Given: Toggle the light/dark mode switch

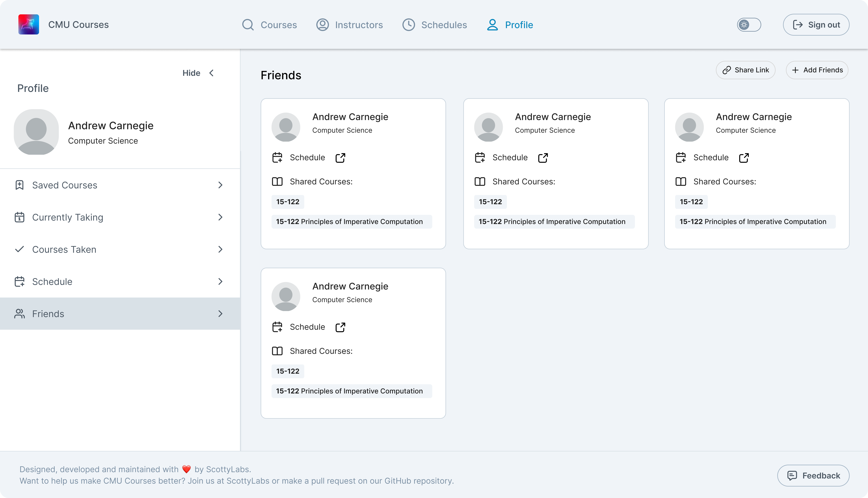Looking at the screenshot, I should coord(749,25).
